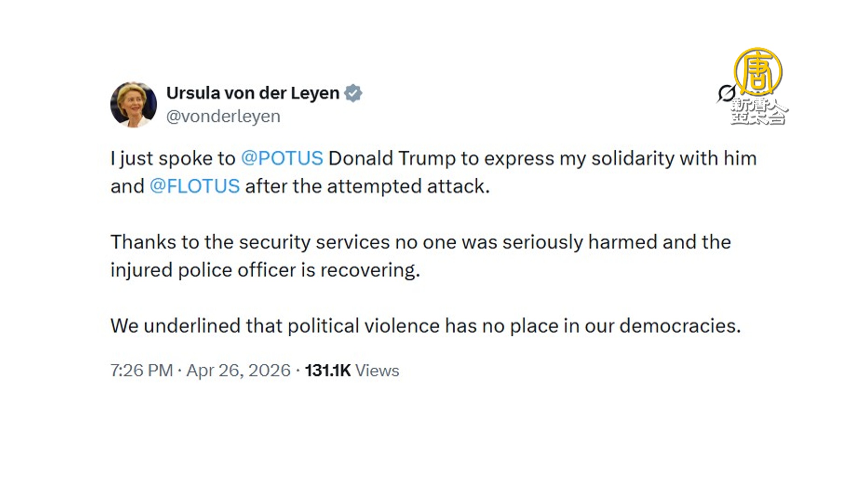Screen dimensions: 868x488
Task: Click the Grok slashed-circle icon
Action: [726, 94]
